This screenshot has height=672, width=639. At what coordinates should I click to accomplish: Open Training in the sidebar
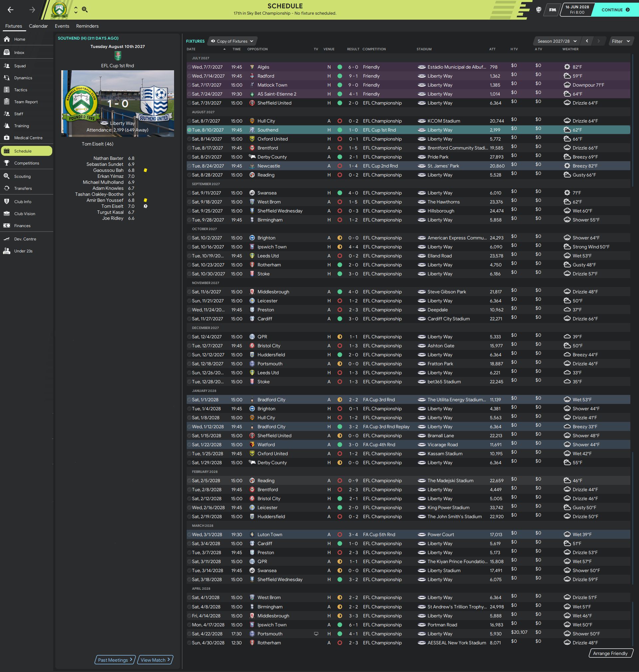click(27, 126)
